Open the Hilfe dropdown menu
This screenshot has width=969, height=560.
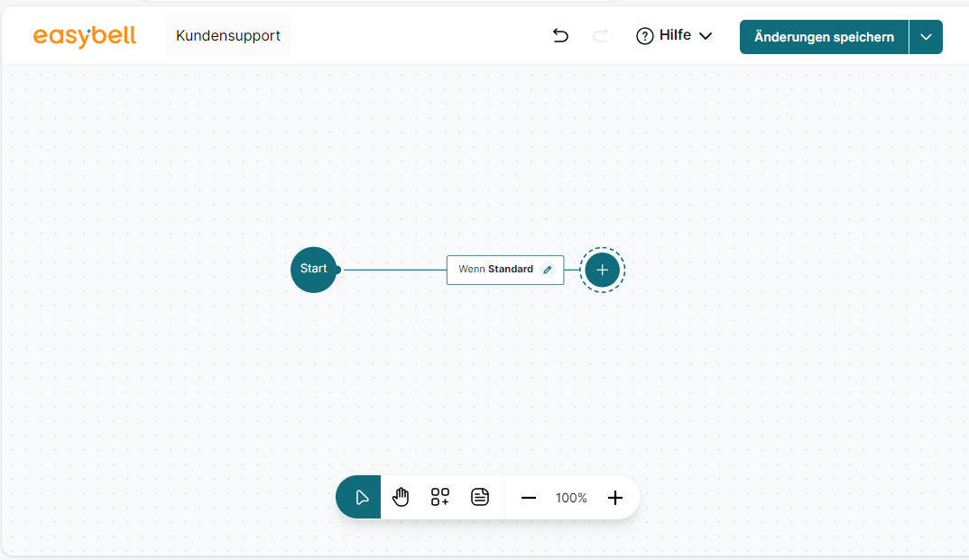point(674,36)
